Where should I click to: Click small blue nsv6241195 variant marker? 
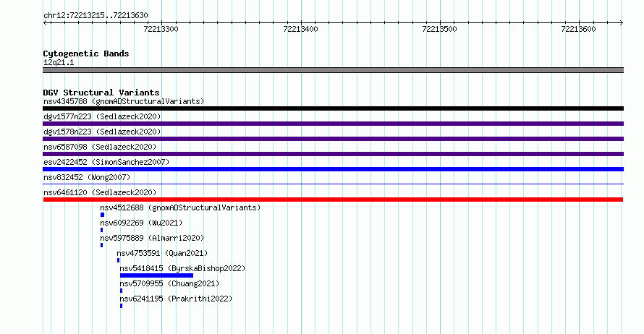[x=121, y=306]
